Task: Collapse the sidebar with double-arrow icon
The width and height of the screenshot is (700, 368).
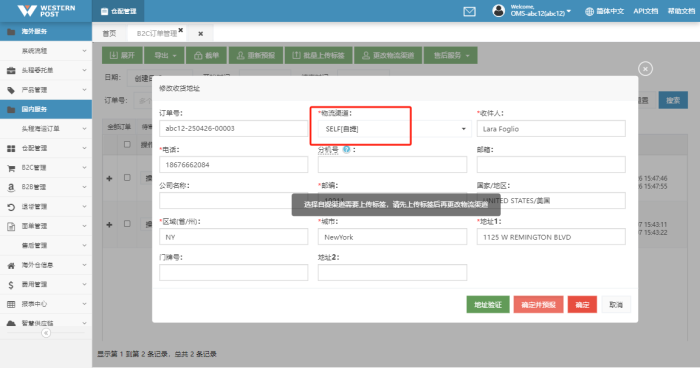Action: point(46,333)
